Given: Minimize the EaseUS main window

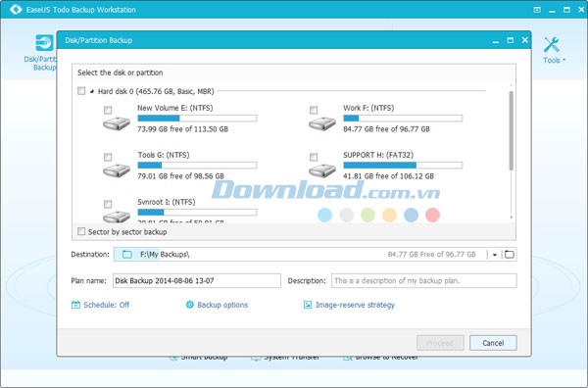Looking at the screenshot, I should 552,11.
